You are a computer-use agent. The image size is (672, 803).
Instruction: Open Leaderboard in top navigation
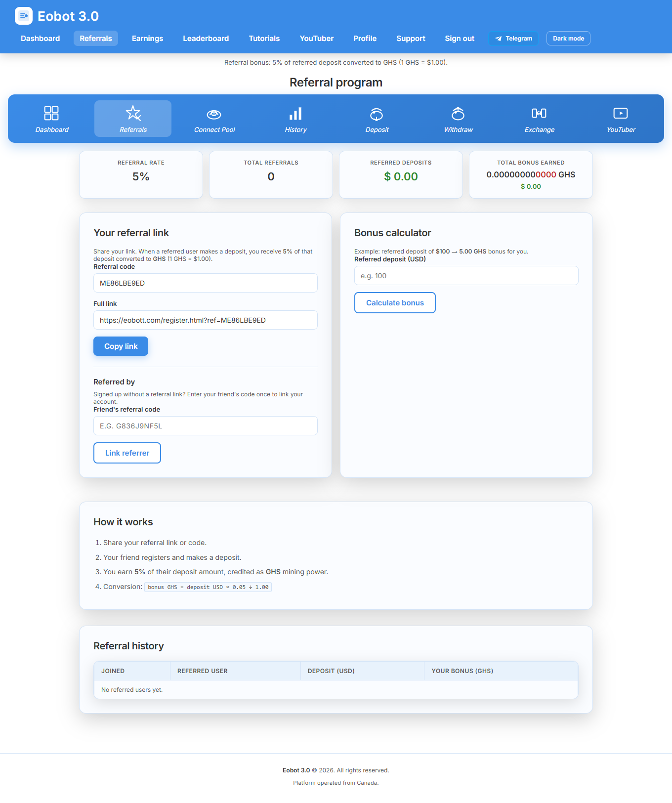pos(206,39)
